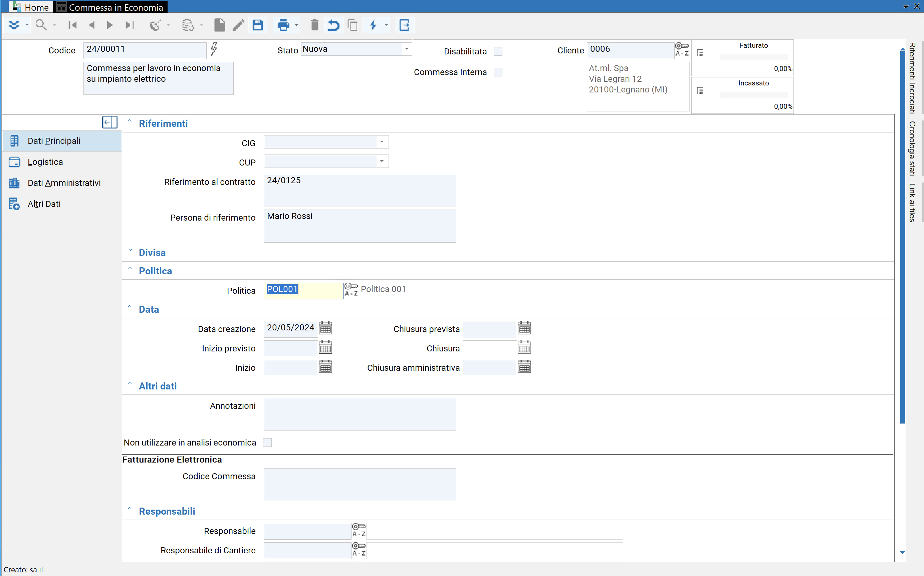Collapse the Politica section
The height and width of the screenshot is (576, 924).
coord(130,269)
